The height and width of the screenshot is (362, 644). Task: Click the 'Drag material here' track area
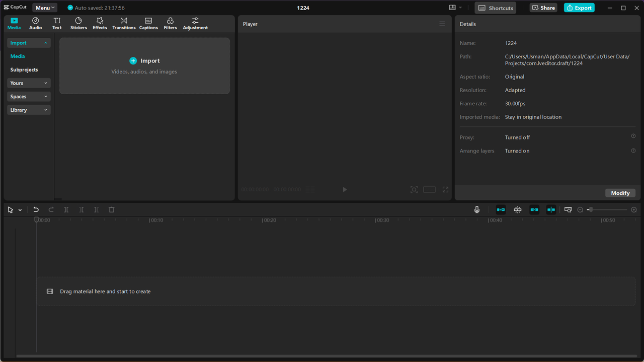336,292
